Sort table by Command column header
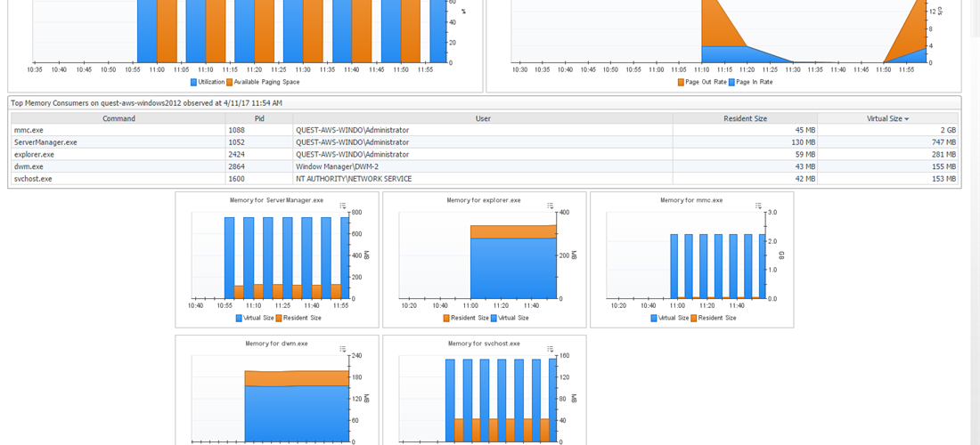This screenshot has width=980, height=445. [118, 118]
